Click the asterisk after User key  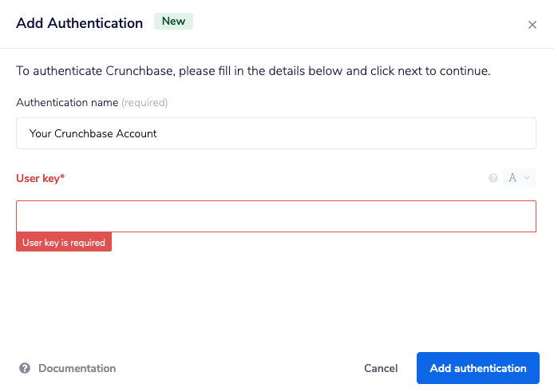(x=62, y=177)
